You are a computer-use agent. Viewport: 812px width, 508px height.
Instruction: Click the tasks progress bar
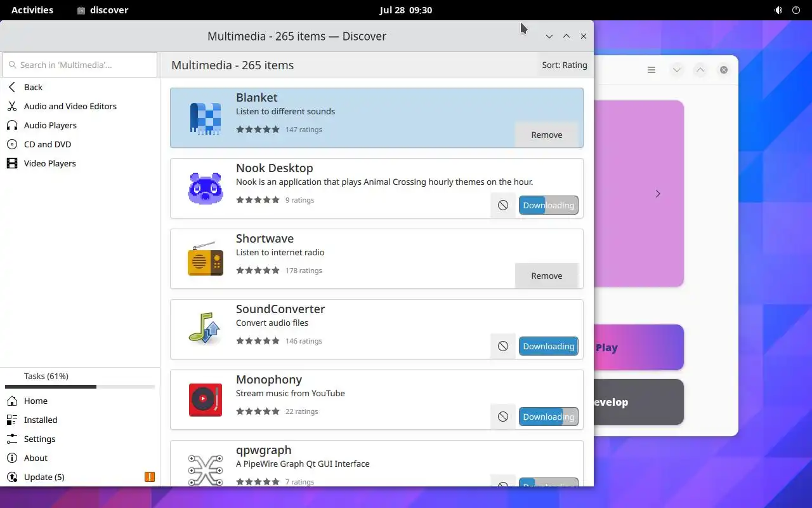click(80, 387)
